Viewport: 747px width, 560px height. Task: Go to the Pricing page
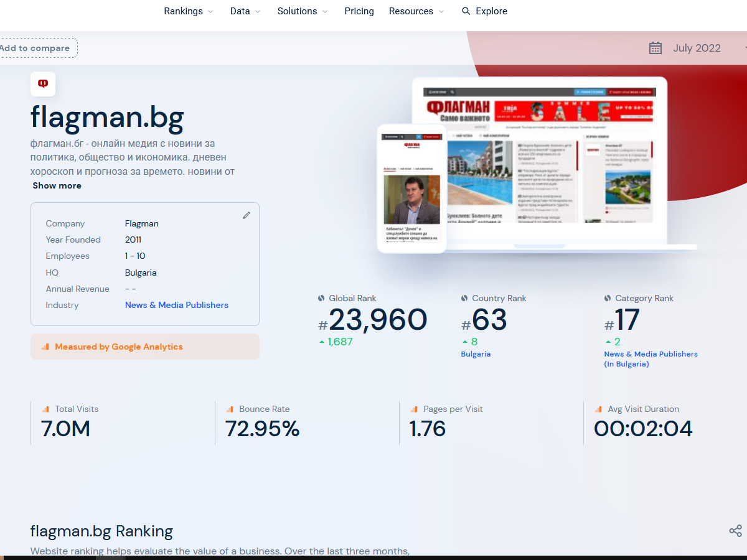click(359, 11)
